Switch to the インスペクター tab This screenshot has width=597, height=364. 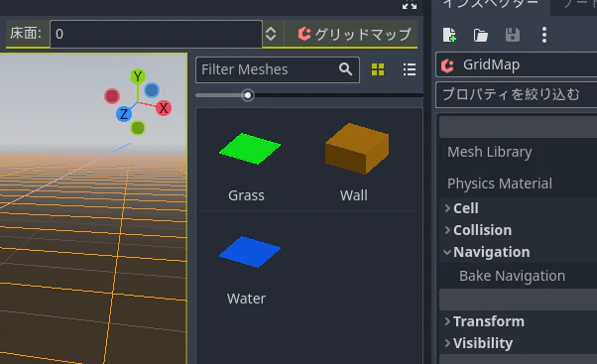point(491,5)
